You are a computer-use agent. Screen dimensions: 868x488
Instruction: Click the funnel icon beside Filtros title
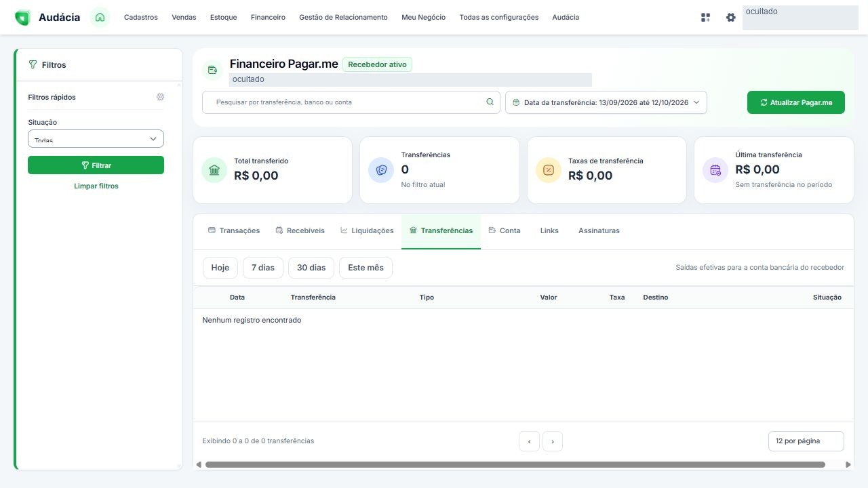pos(33,65)
